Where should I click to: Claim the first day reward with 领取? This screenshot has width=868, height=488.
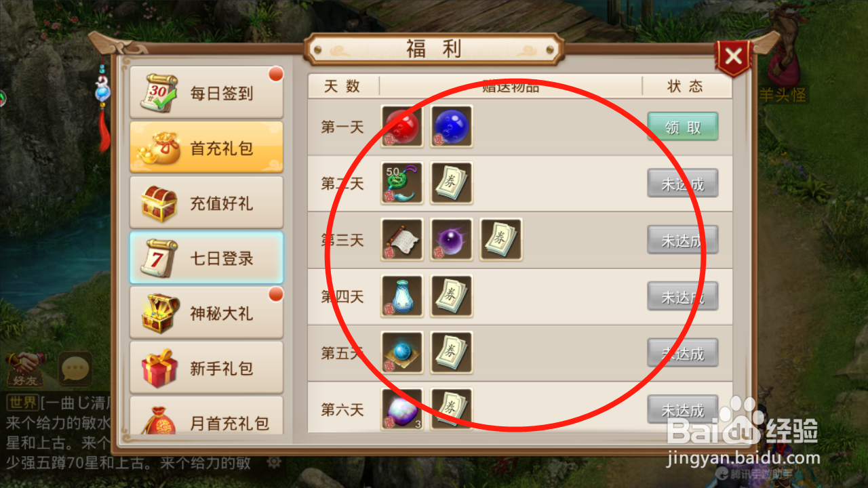click(682, 127)
